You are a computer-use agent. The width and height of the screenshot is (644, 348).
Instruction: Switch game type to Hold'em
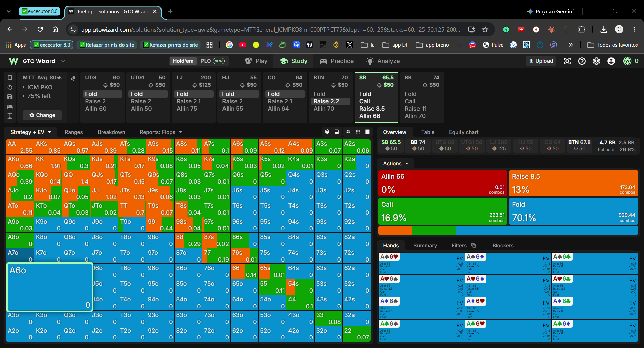tap(183, 61)
